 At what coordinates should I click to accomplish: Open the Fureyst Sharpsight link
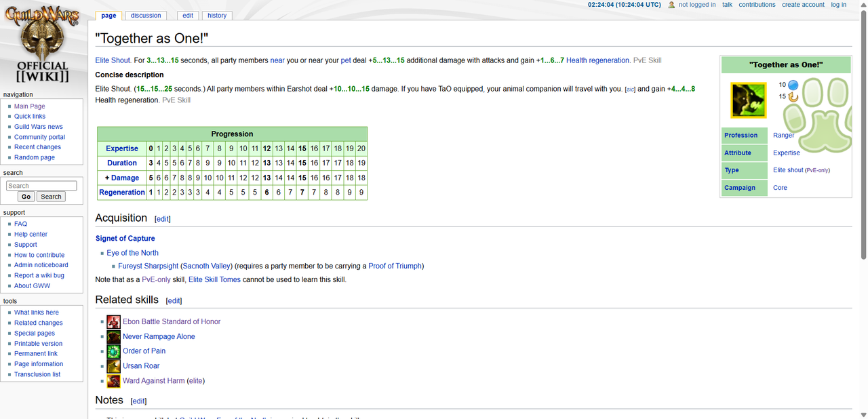149,266
